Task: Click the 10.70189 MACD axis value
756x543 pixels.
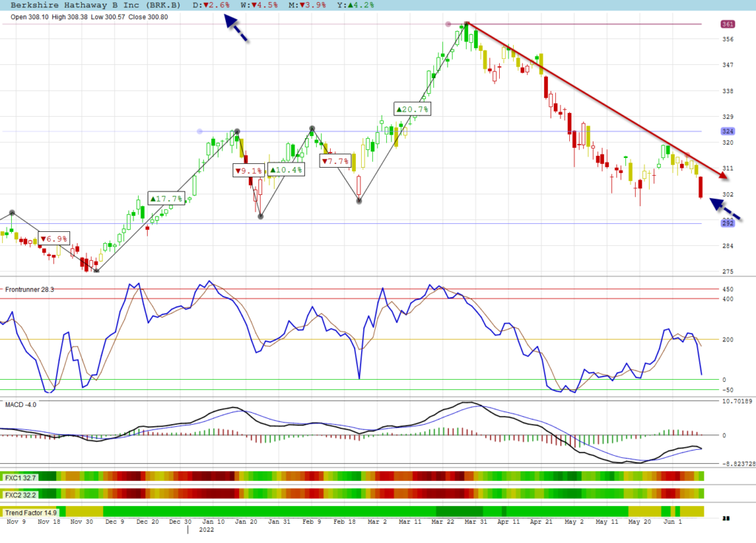Action: 737,401
